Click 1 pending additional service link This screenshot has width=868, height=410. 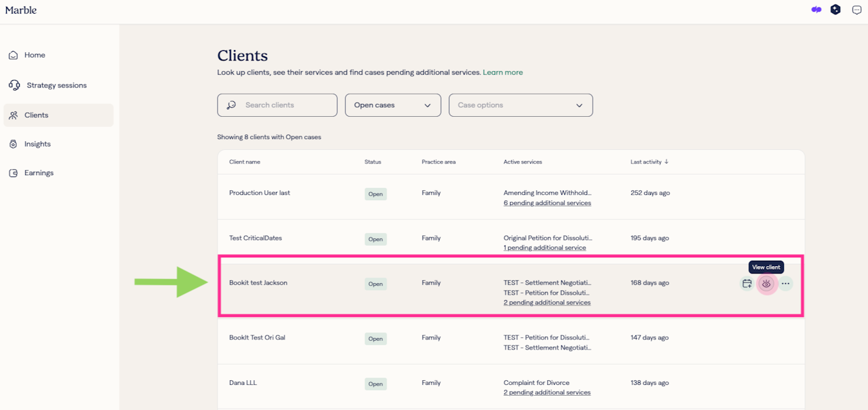(545, 248)
